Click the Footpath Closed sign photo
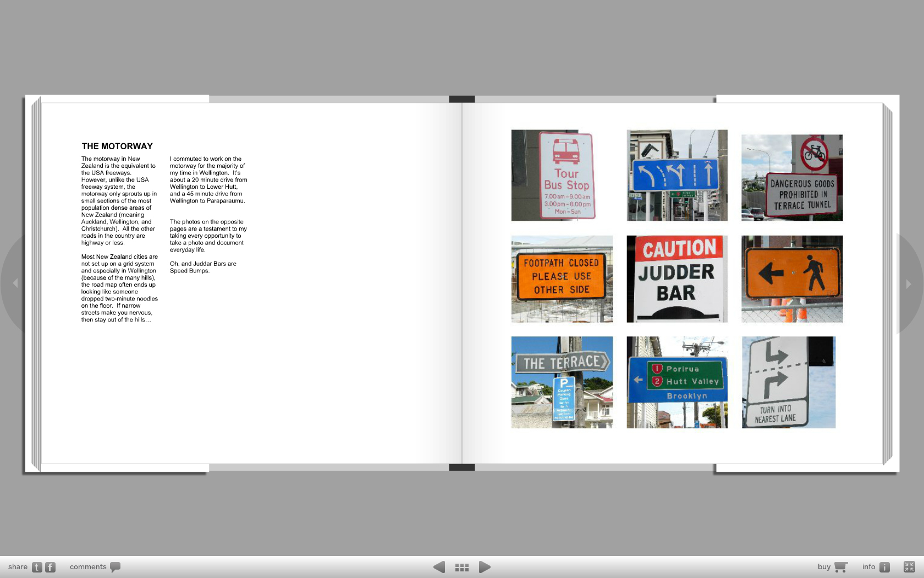This screenshot has height=578, width=924. point(562,279)
